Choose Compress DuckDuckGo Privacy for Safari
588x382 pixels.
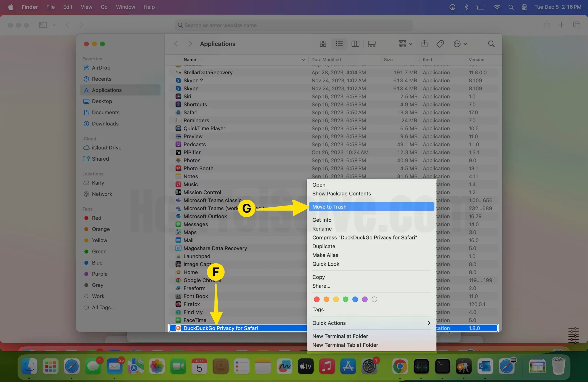[x=371, y=238]
